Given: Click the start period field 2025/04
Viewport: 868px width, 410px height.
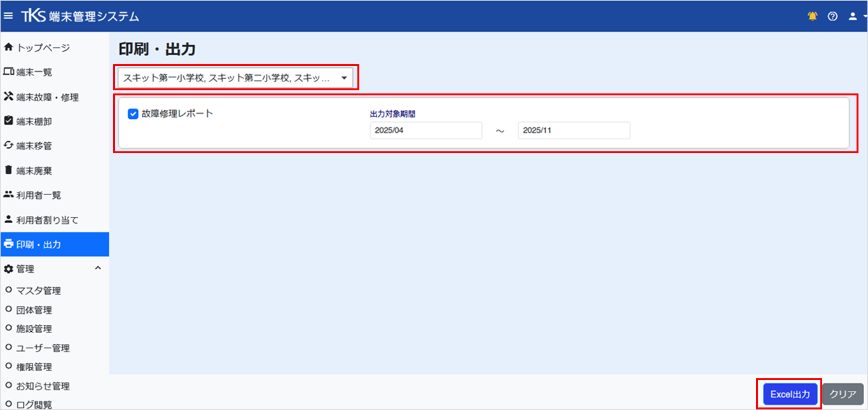Looking at the screenshot, I should (x=426, y=130).
